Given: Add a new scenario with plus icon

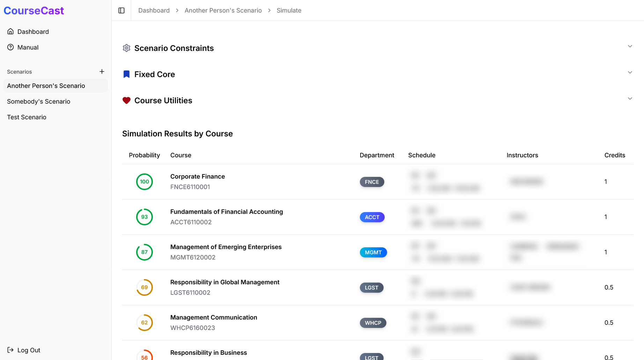Looking at the screenshot, I should (x=102, y=72).
